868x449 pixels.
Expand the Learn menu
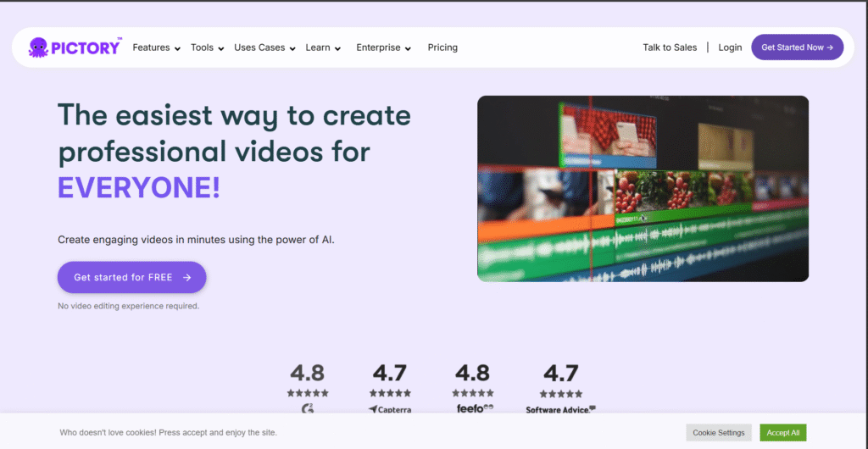[x=323, y=47]
